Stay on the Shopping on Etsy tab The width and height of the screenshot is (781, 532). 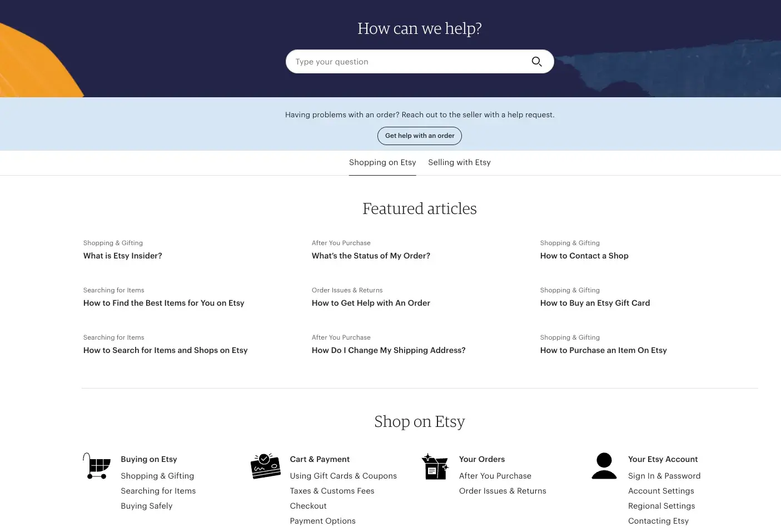pyautogui.click(x=382, y=162)
